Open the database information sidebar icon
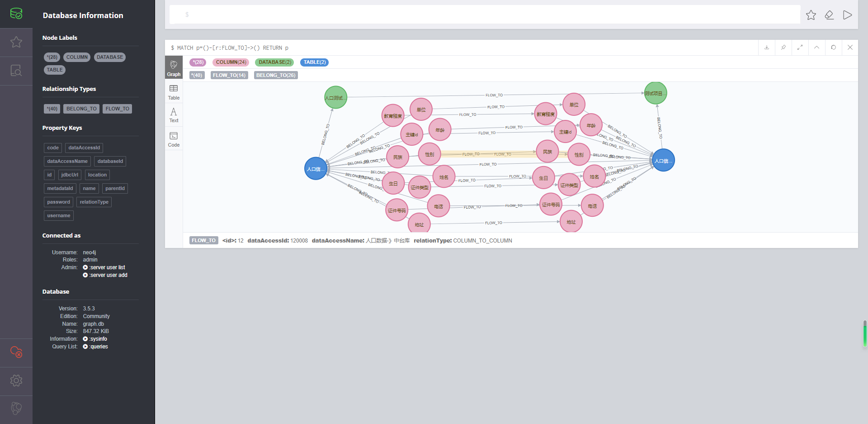The height and width of the screenshot is (424, 868). (x=16, y=14)
